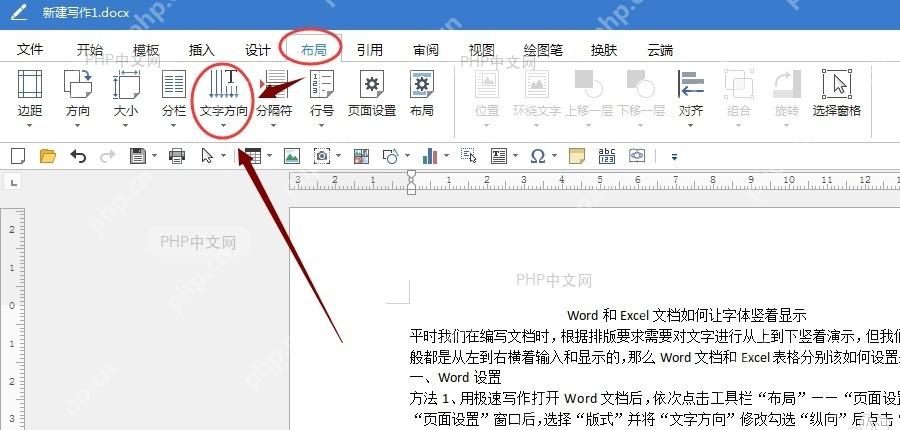This screenshot has width=900, height=430.
Task: Switch to the 设计 tab
Action: point(258,50)
